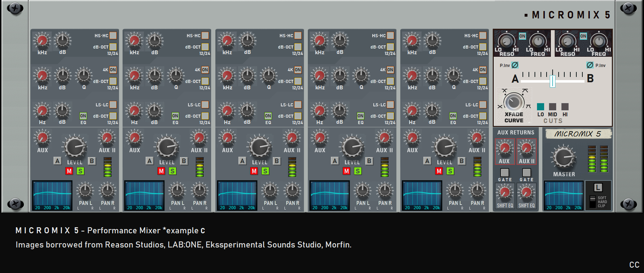This screenshot has width=644, height=273.
Task: Click the AUX knob in AUX RETURNS
Action: pos(504,148)
